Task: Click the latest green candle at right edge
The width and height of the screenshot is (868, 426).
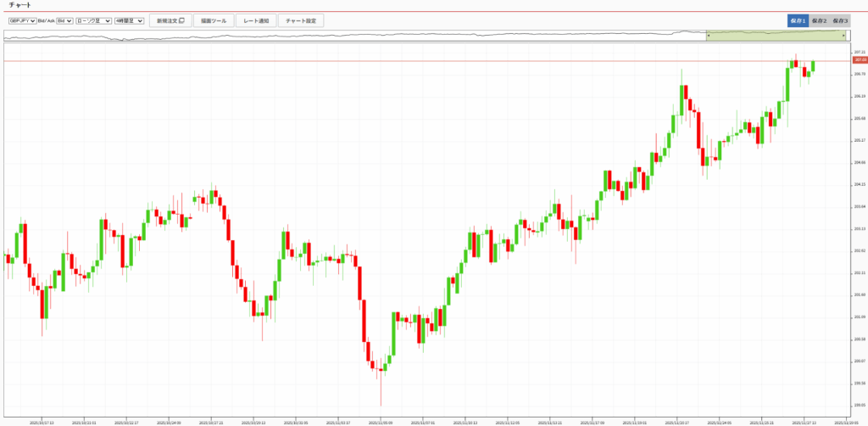Action: click(813, 65)
